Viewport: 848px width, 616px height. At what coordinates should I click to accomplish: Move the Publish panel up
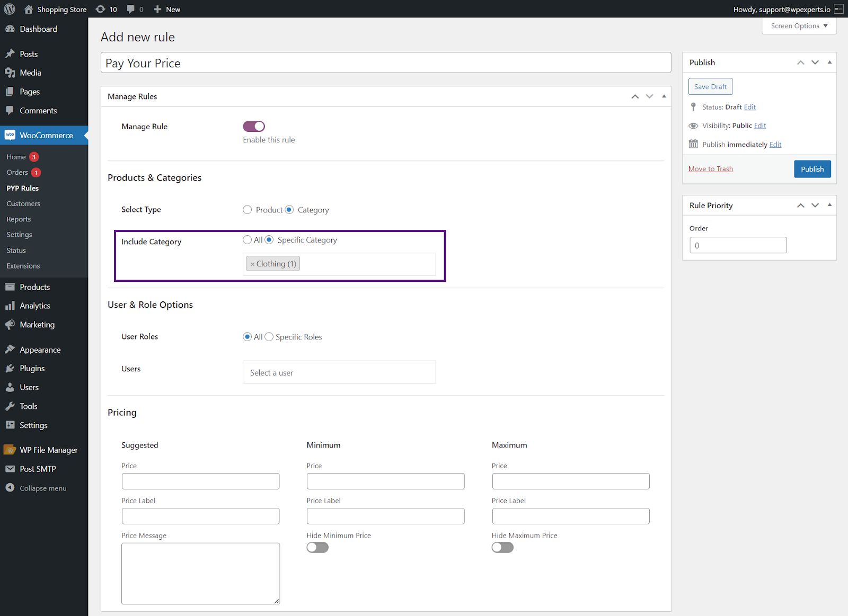(x=801, y=63)
